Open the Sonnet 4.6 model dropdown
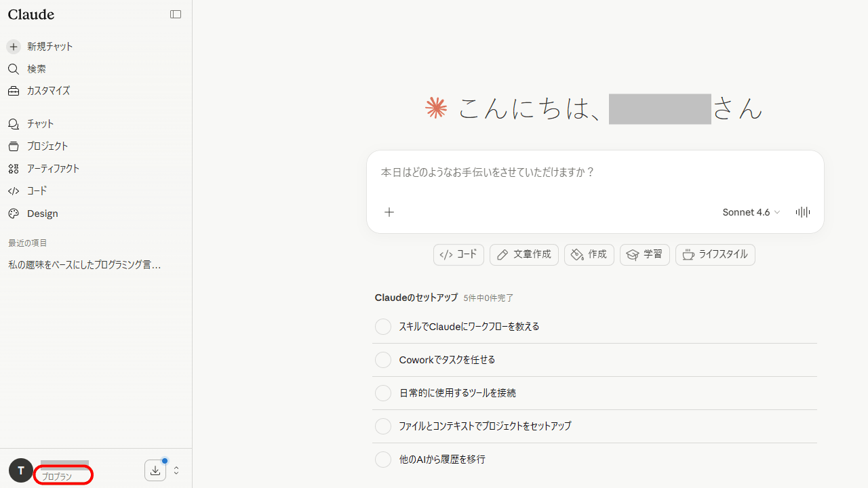Viewport: 868px width, 488px height. 751,212
